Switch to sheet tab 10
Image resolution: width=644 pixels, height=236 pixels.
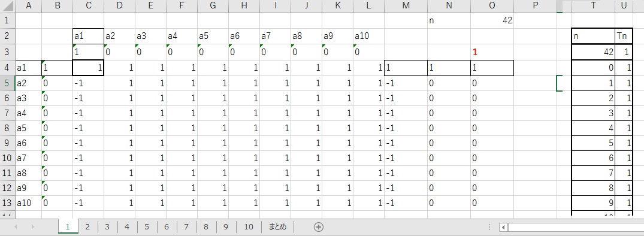249,227
